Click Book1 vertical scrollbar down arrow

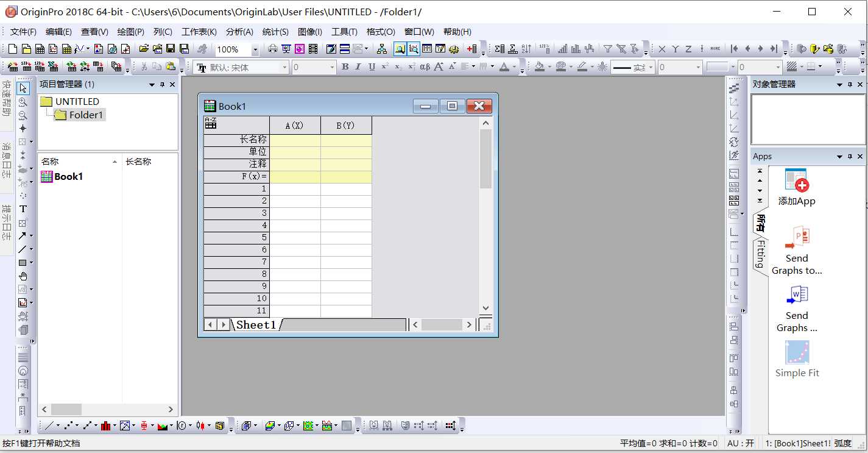click(485, 309)
